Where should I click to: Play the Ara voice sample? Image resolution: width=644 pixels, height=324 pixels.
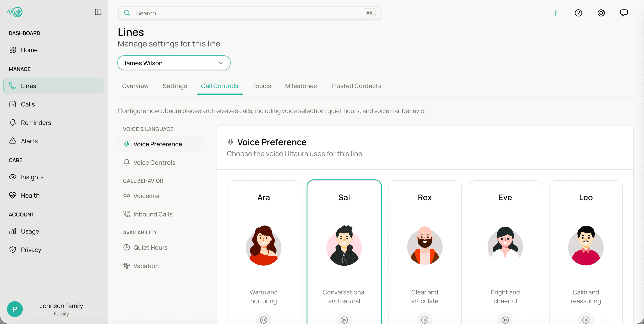(x=264, y=319)
